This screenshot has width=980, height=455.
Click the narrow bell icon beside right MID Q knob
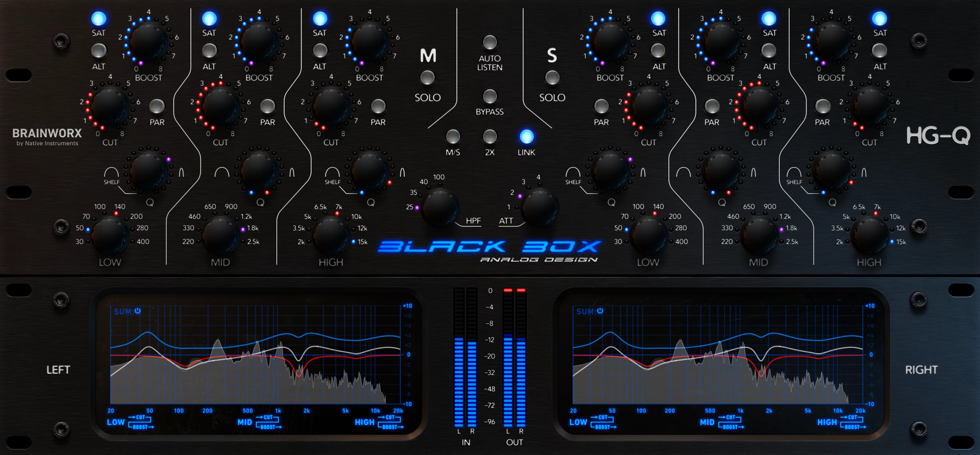[753, 173]
